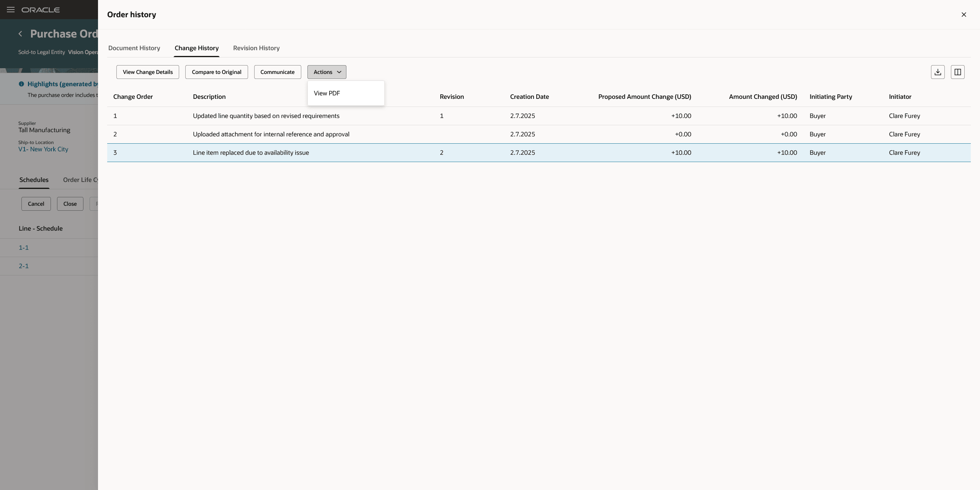Select the uploaded attachment change row
The image size is (980, 490).
[x=271, y=134]
